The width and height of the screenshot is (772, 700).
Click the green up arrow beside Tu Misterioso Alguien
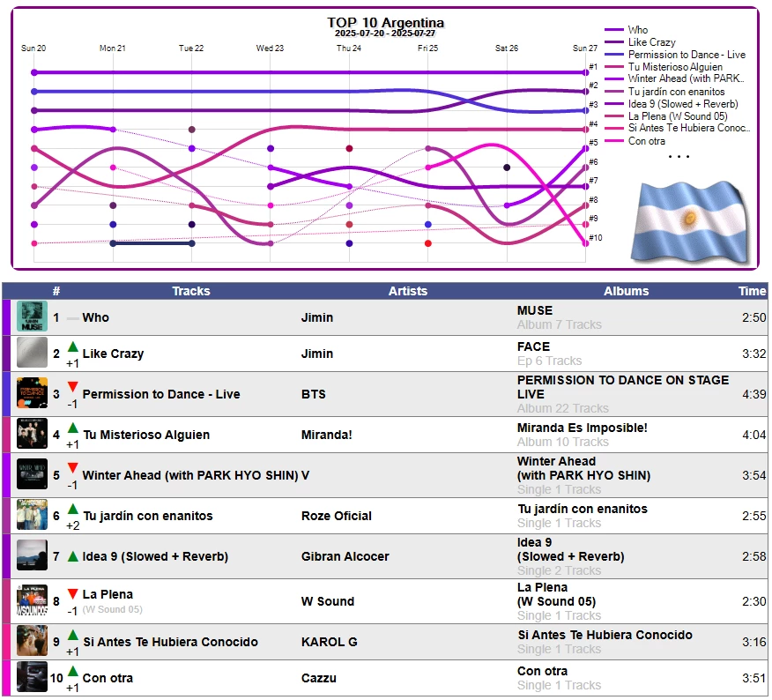click(x=73, y=428)
